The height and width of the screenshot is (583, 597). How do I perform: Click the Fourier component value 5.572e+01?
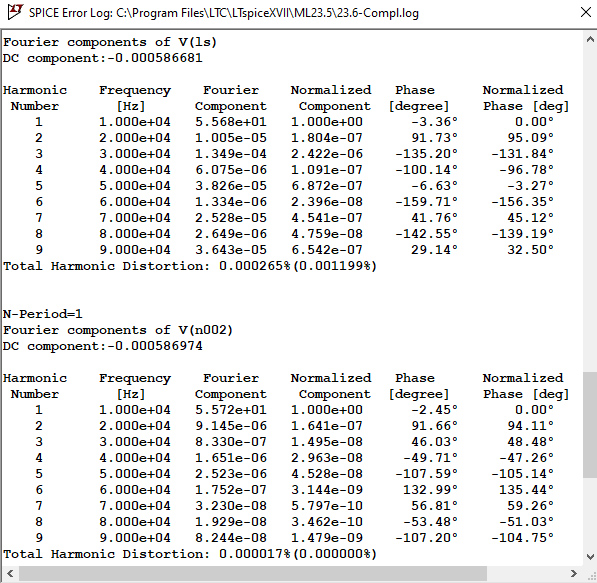pos(231,410)
